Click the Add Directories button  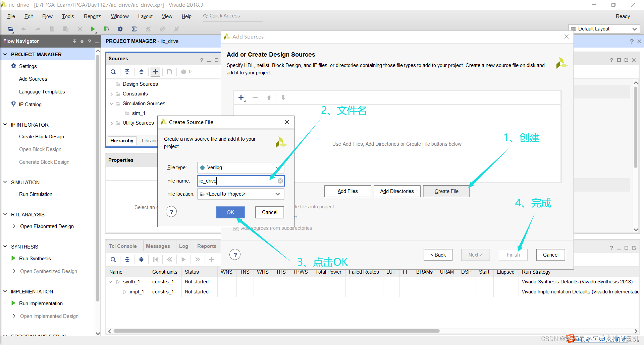pyautogui.click(x=397, y=191)
